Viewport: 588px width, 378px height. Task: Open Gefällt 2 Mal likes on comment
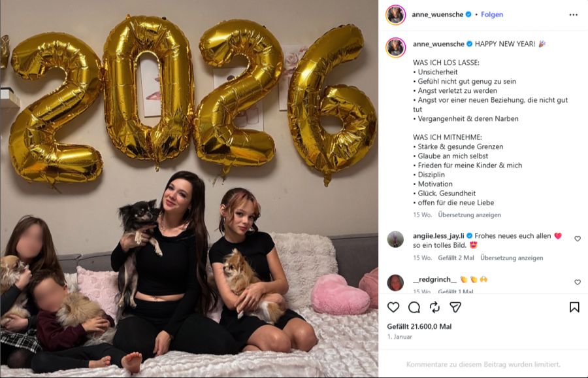click(x=456, y=258)
